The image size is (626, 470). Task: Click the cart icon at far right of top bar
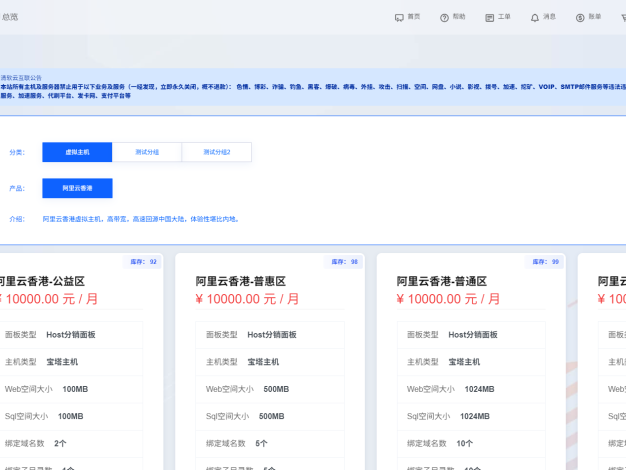tap(621, 17)
